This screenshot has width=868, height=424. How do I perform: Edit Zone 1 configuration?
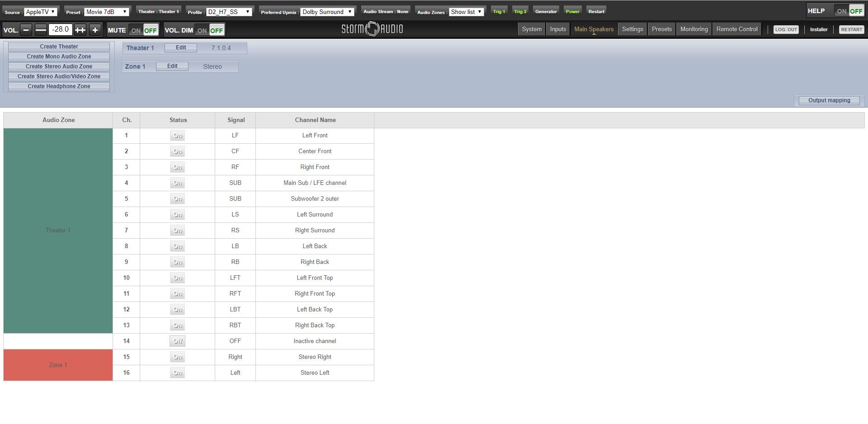172,66
